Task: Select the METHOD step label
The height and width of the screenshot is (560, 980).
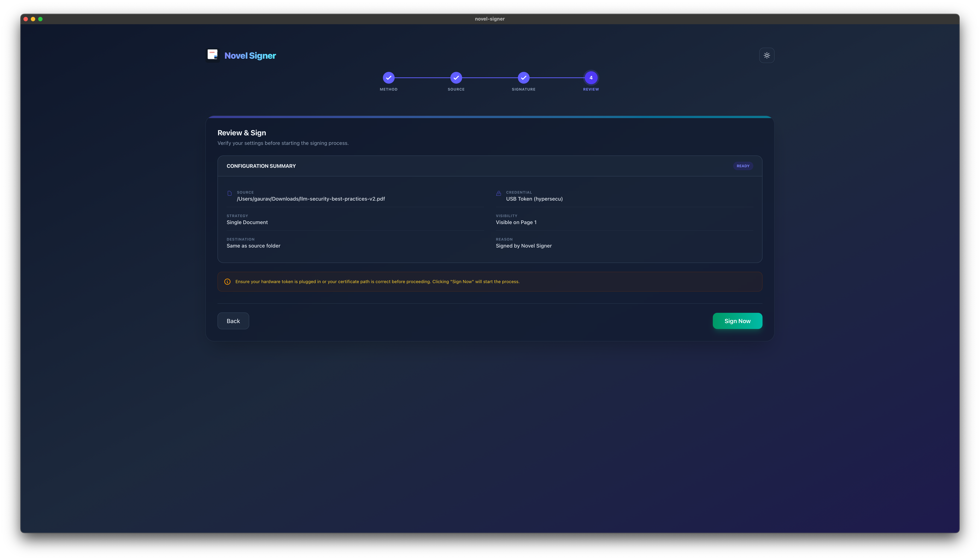Action: [388, 89]
